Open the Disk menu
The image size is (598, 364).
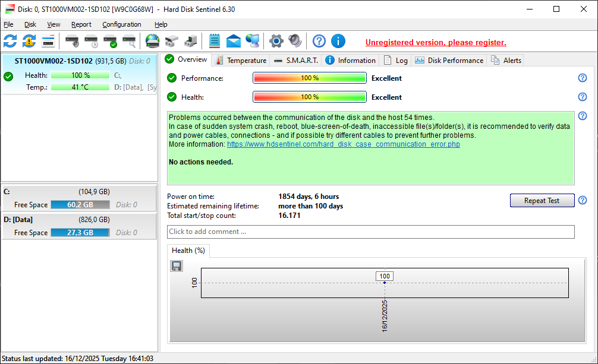coord(30,24)
